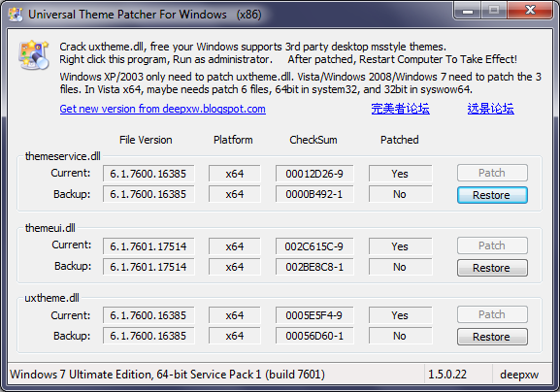560x392 pixels.
Task: Select themeservice.dll current platform x64 field
Action: pyautogui.click(x=235, y=174)
